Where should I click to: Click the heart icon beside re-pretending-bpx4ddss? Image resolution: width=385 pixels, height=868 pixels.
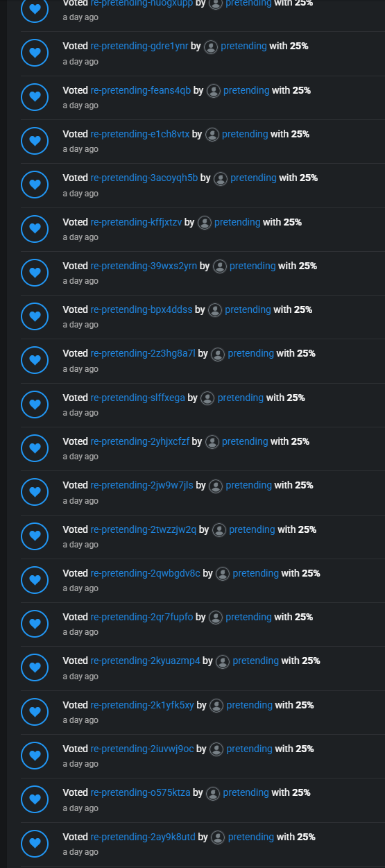point(35,316)
